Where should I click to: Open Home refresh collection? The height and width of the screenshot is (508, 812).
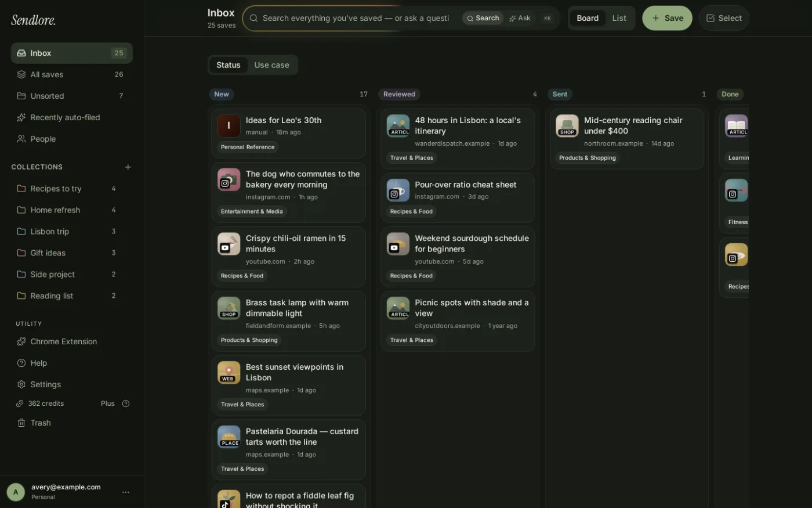72,210
